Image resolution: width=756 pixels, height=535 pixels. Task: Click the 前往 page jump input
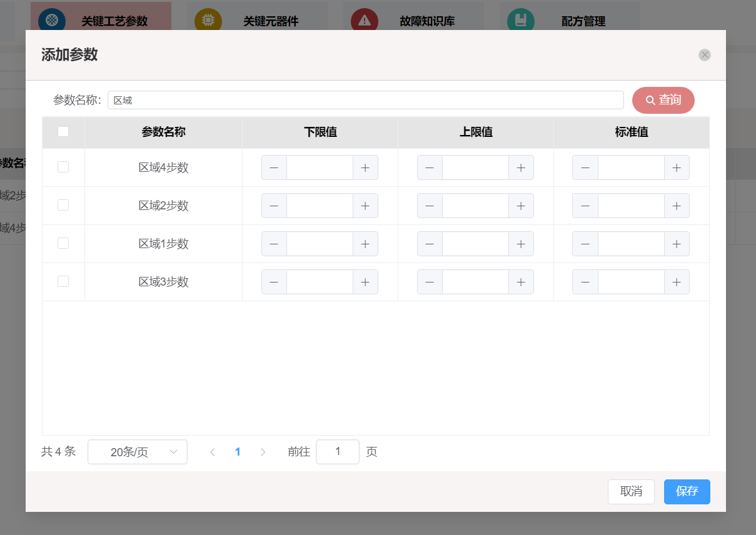pyautogui.click(x=338, y=452)
